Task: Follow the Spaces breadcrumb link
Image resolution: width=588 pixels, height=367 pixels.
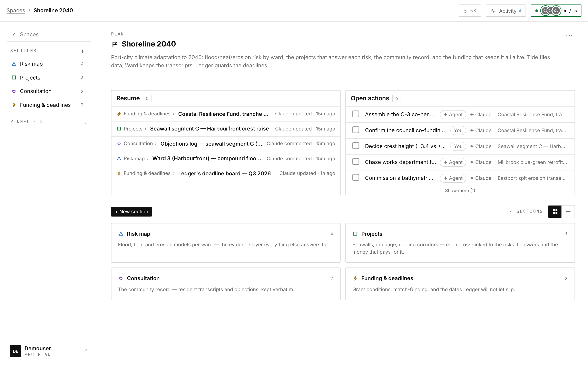Action: (x=16, y=10)
